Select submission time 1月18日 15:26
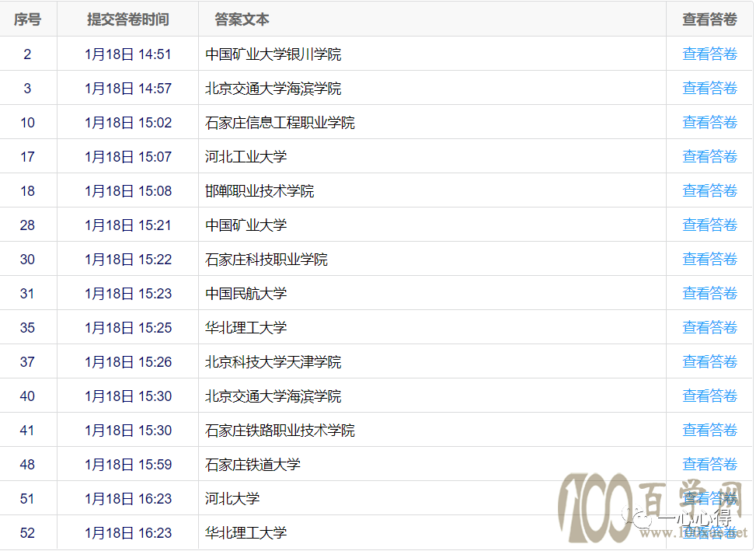Image resolution: width=756 pixels, height=551 pixels. 128,362
